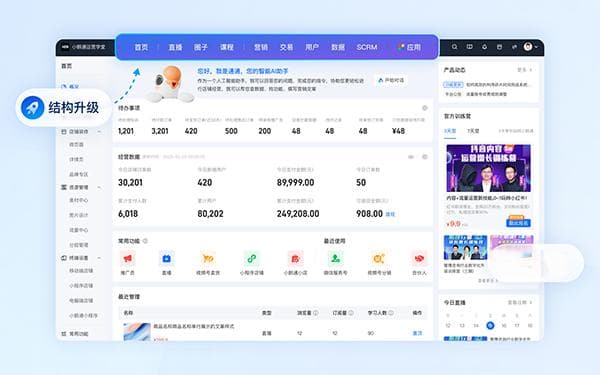The width and height of the screenshot is (600, 375).
Task: Go to the 课程 navigation tab
Action: (227, 47)
